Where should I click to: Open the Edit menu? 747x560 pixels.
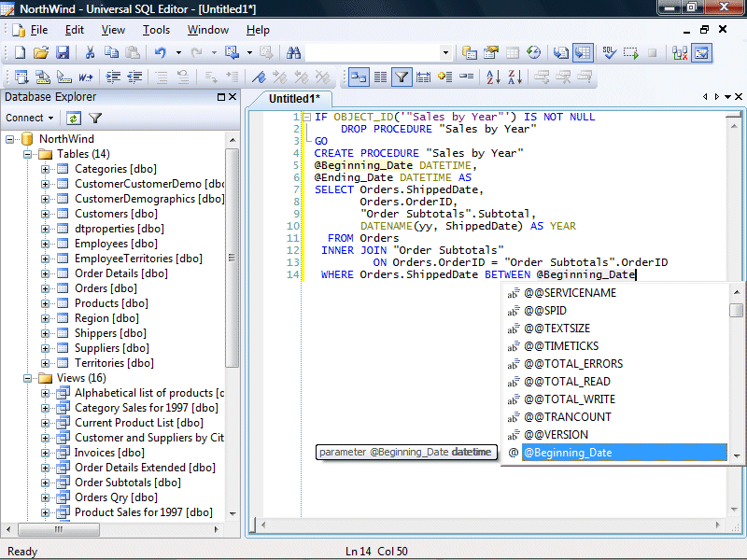[75, 30]
